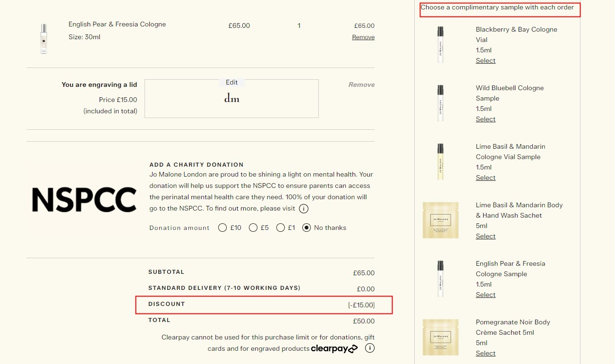Click the NSPCC charity logo
Image resolution: width=615 pixels, height=364 pixels.
pyautogui.click(x=84, y=200)
